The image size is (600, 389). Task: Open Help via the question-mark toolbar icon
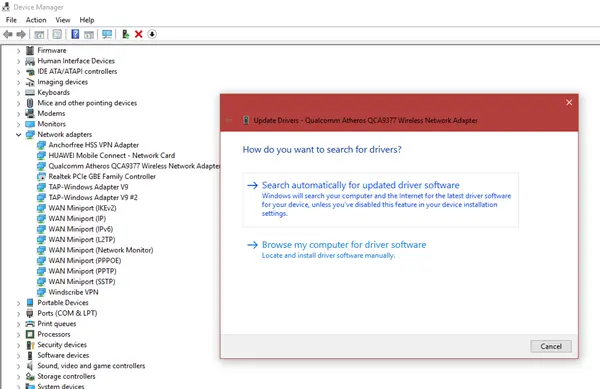coord(75,34)
